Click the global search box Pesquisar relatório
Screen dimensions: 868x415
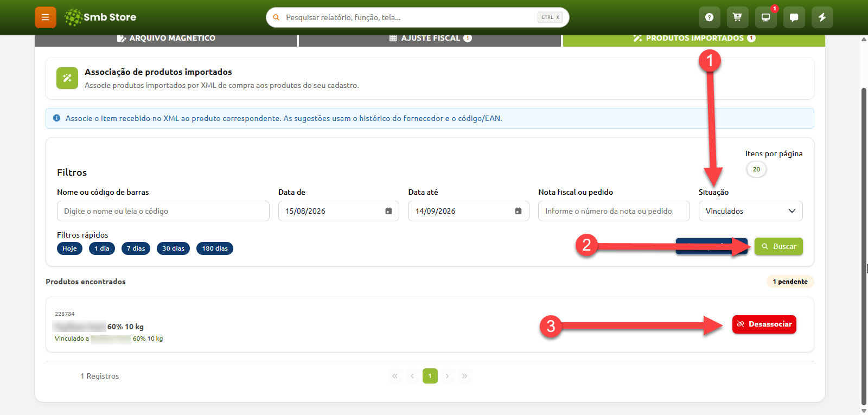point(417,17)
